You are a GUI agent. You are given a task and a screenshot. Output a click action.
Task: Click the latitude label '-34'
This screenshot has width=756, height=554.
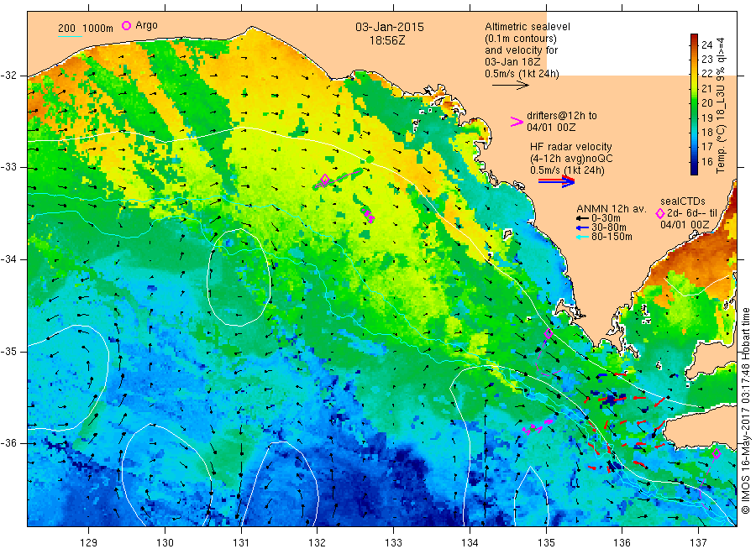click(x=8, y=259)
